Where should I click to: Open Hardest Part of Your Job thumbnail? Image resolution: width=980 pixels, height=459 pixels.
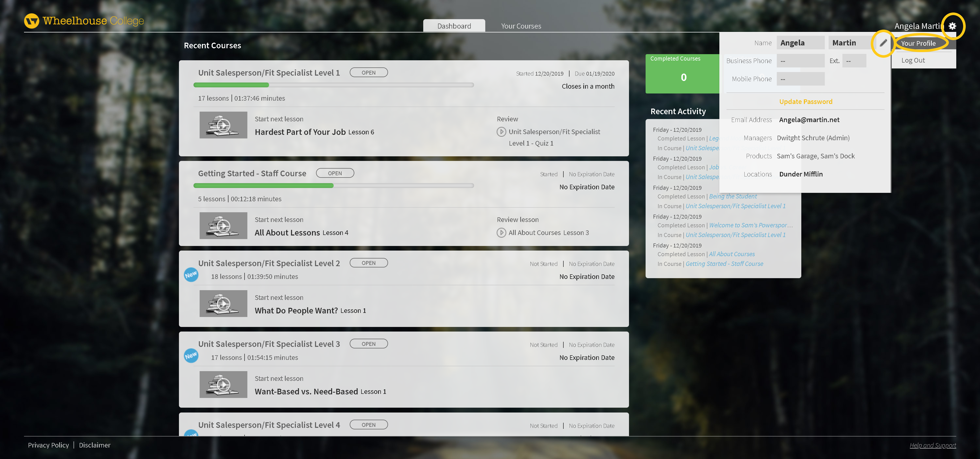[223, 125]
